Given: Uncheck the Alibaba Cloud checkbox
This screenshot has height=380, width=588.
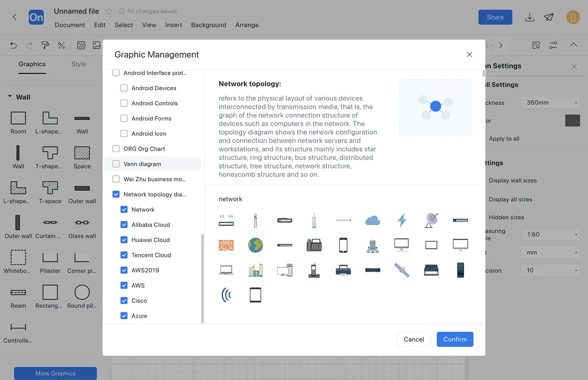Looking at the screenshot, I should [x=124, y=225].
